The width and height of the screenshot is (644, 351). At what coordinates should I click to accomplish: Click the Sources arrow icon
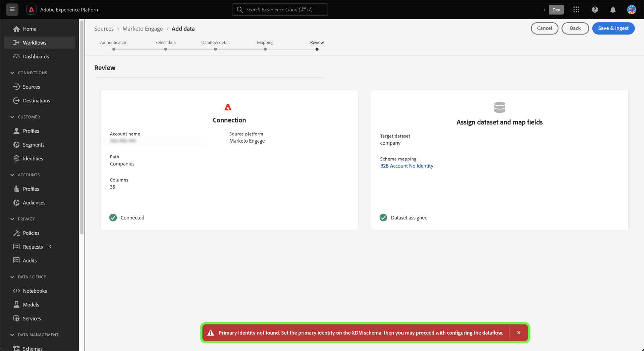point(16,87)
